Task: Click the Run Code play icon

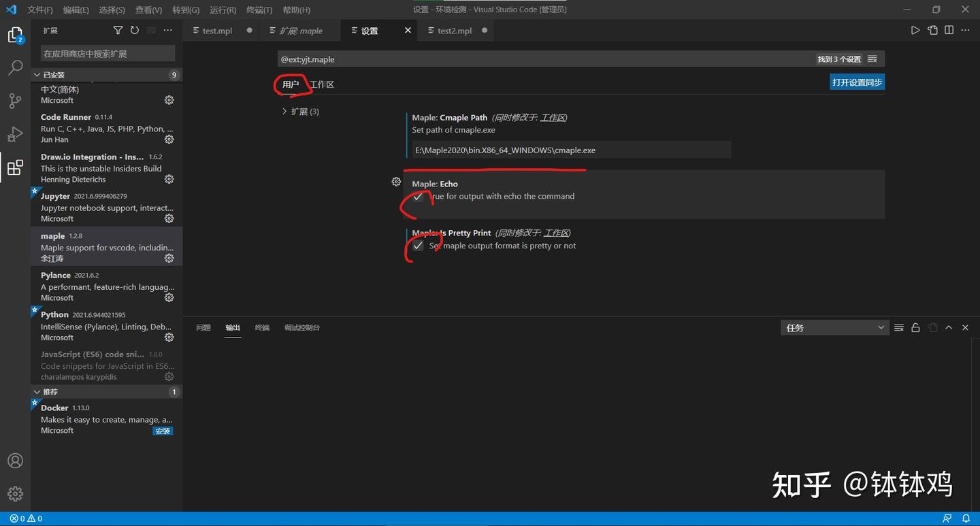Action: tap(915, 30)
